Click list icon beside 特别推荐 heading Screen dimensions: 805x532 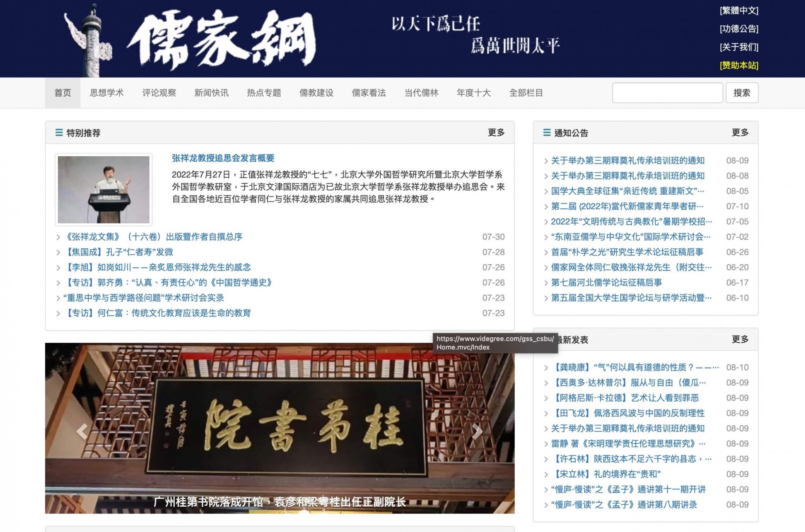pyautogui.click(x=59, y=133)
